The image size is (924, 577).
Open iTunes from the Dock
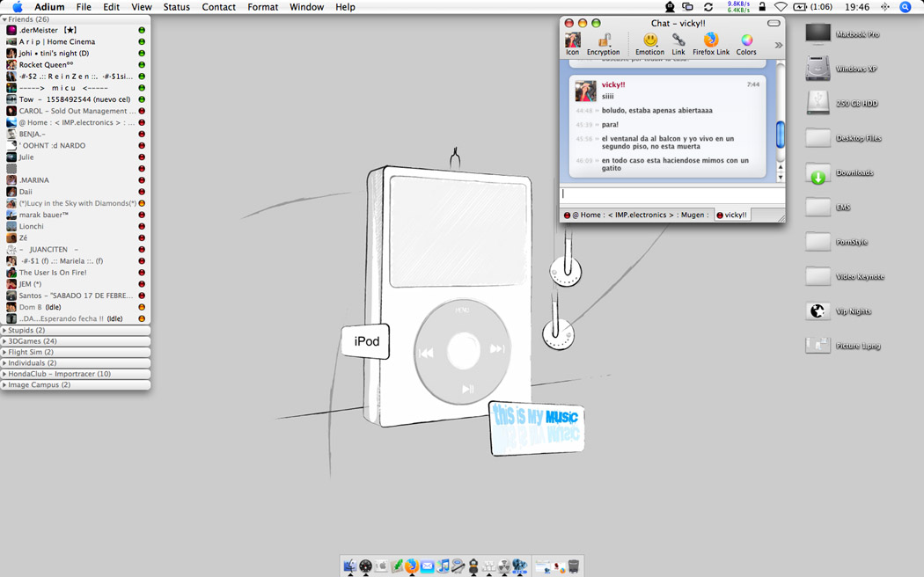[x=443, y=566]
